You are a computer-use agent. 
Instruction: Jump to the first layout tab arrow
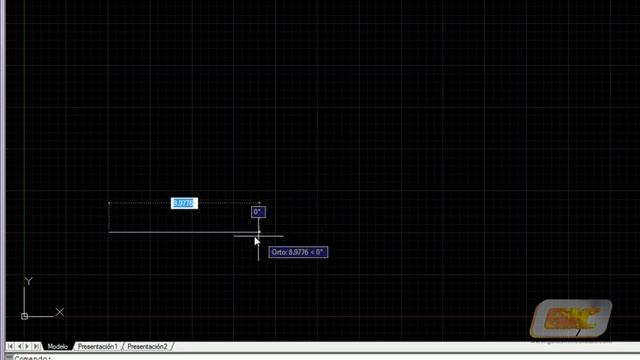10,346
